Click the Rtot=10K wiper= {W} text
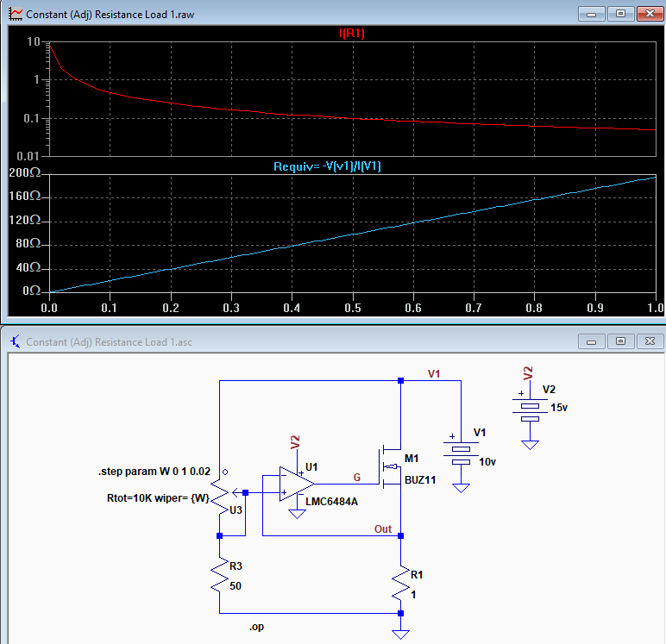Viewport: 666px width, 644px height. pos(158,497)
